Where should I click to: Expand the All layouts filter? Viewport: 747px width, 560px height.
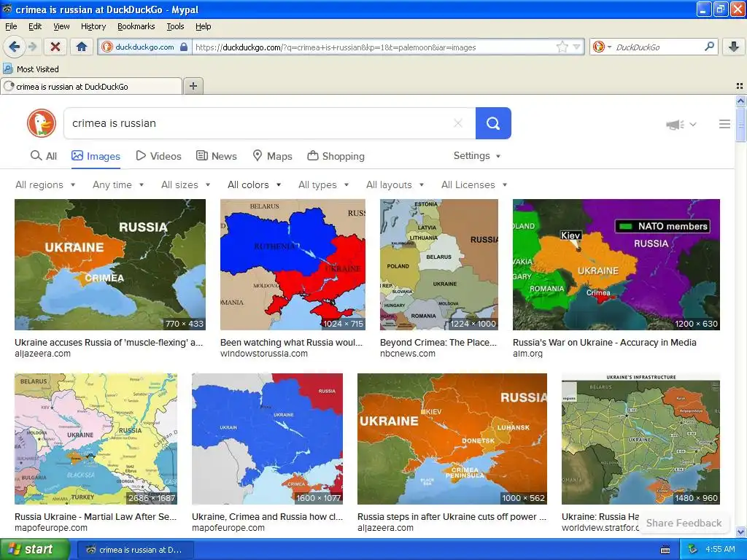click(x=395, y=184)
